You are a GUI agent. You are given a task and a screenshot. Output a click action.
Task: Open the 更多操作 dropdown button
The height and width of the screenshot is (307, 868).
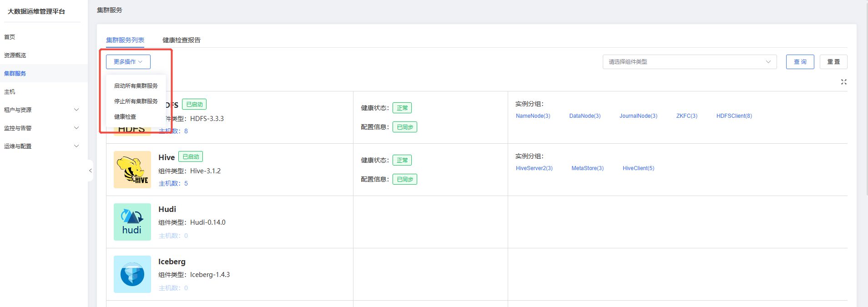128,62
